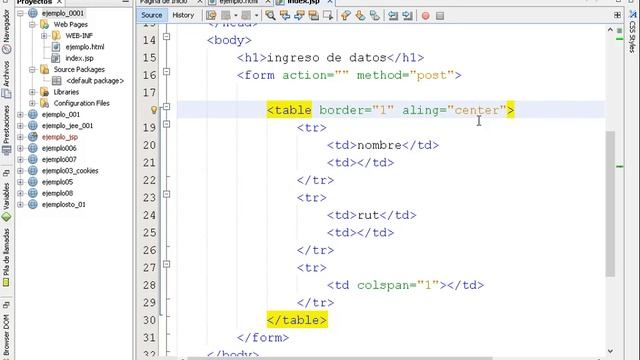
Task: Expand the ejemplosto_01 project node
Action: coord(20,204)
